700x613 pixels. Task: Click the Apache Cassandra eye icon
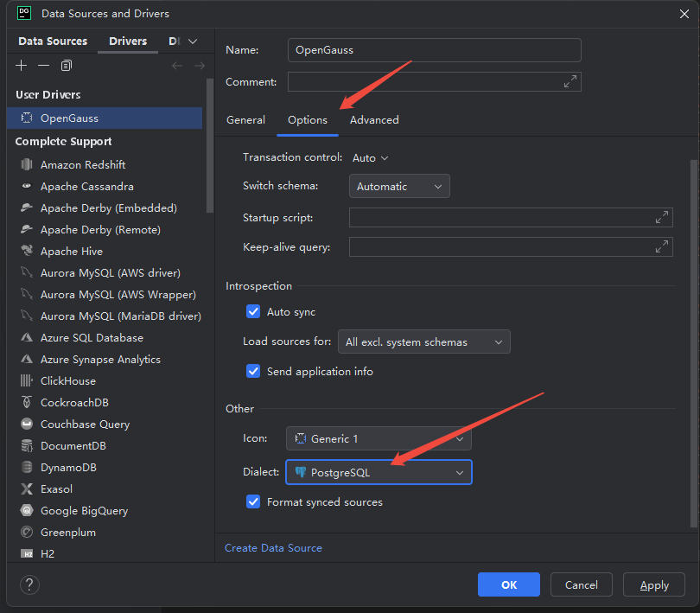coord(27,186)
